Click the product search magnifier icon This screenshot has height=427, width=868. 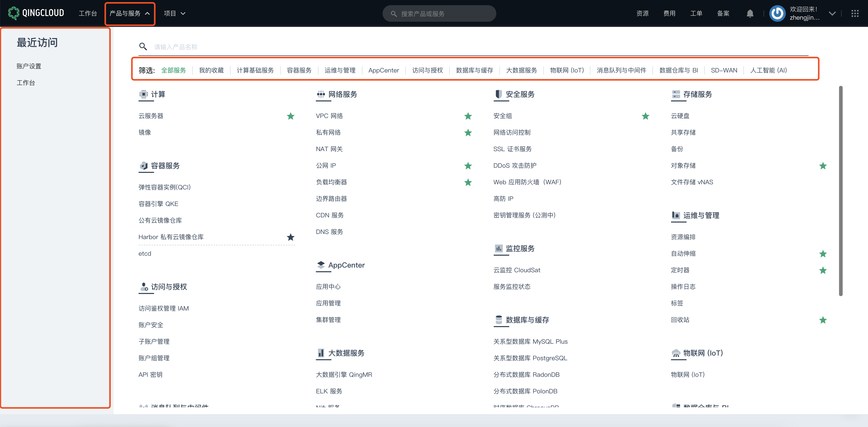coord(143,47)
